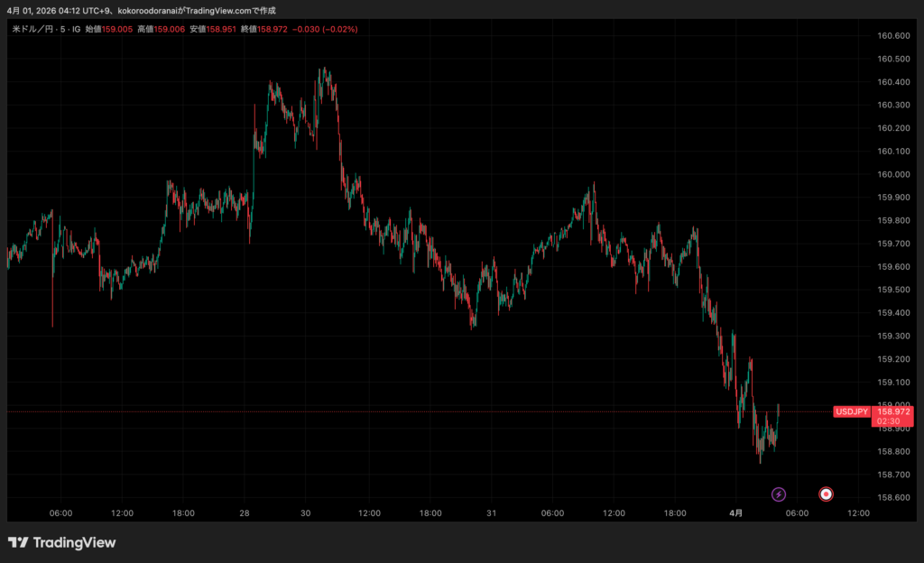Click the 02:30 countdown timer on price axis
Viewport: 924px width, 563px height.
[x=889, y=421]
